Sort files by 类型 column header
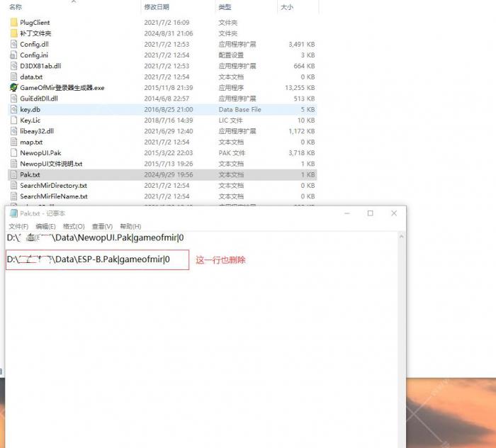This screenshot has width=496, height=448. pos(225,7)
